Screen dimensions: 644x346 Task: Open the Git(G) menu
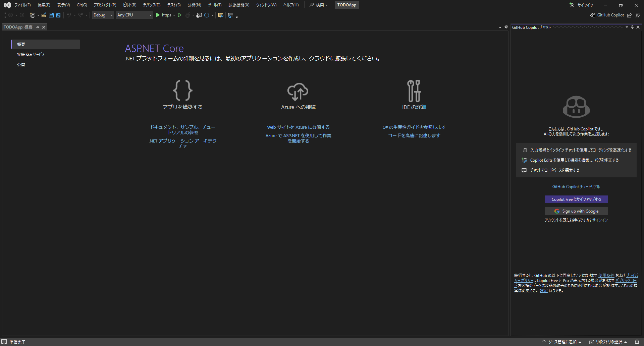82,5
